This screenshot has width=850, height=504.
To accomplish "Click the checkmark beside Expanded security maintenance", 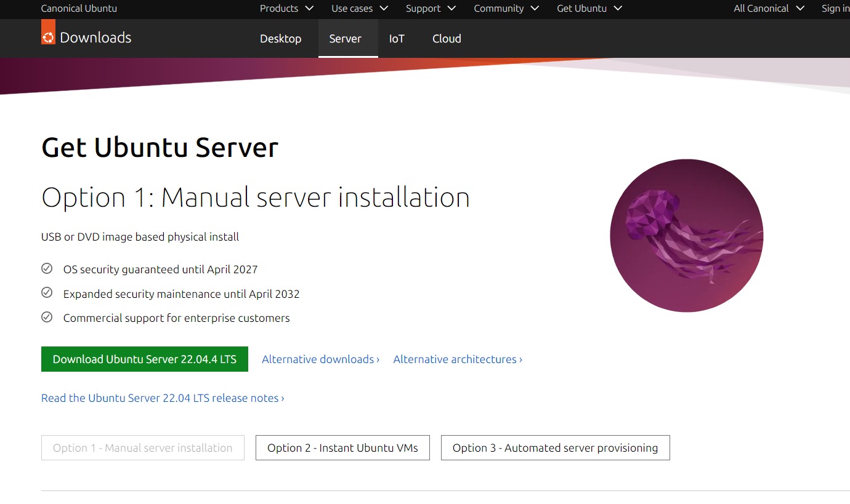I will click(47, 293).
